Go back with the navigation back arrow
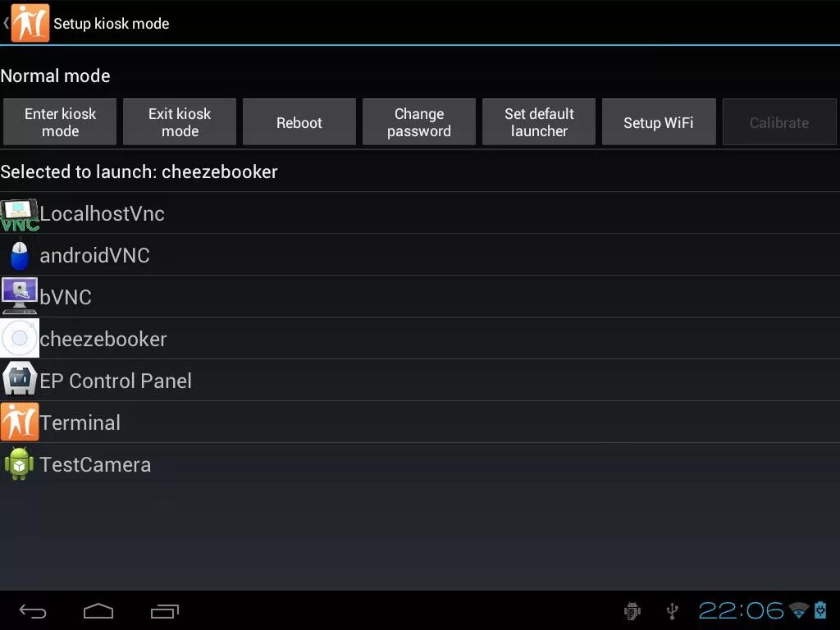840x630 pixels. pyautogui.click(x=33, y=611)
